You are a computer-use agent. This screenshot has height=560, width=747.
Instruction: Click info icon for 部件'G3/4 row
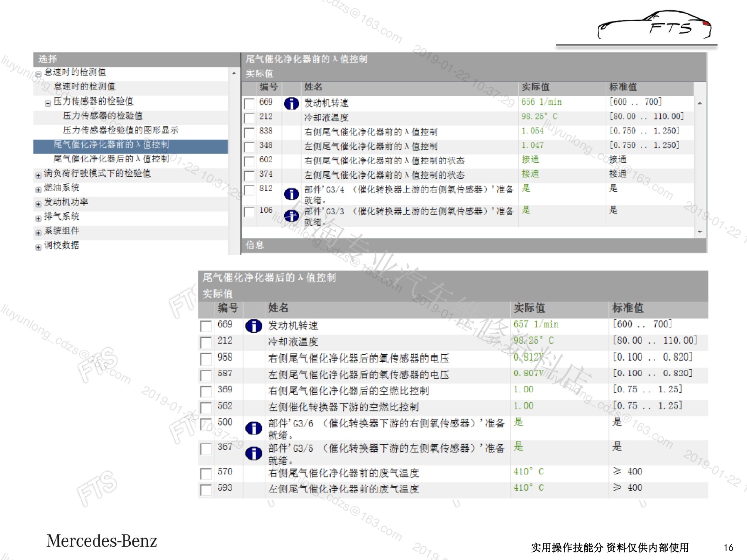(x=291, y=194)
